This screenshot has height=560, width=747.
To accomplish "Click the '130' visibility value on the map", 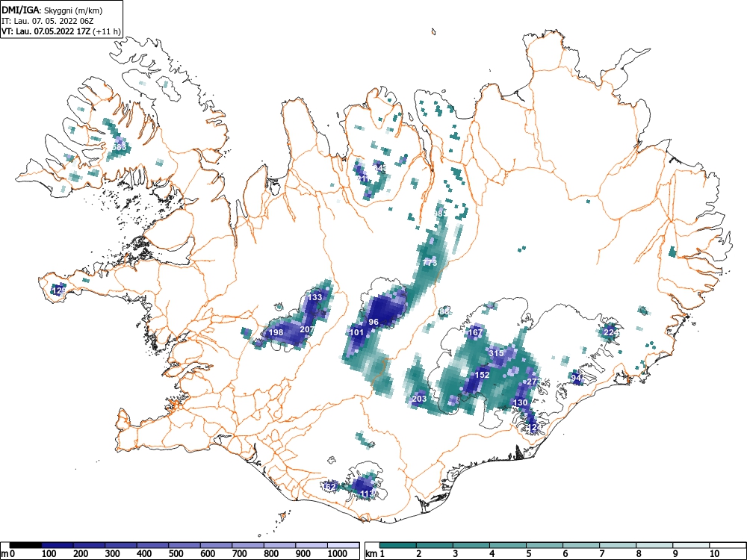I will click(x=520, y=403).
